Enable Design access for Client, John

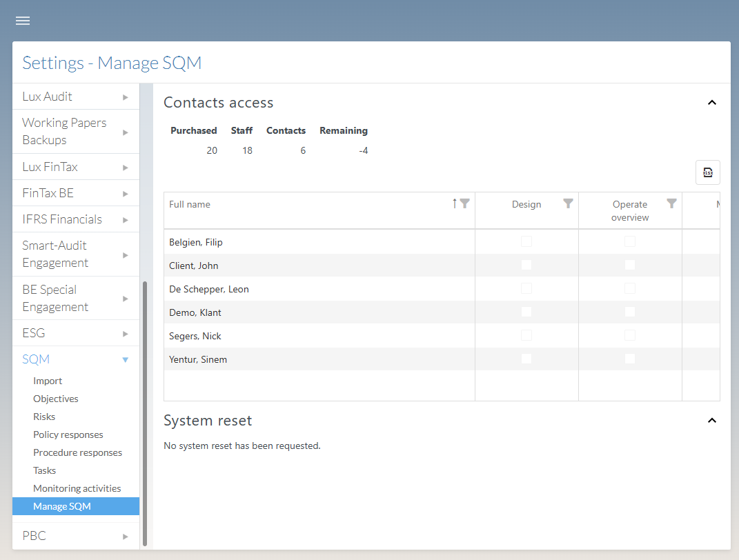526,265
